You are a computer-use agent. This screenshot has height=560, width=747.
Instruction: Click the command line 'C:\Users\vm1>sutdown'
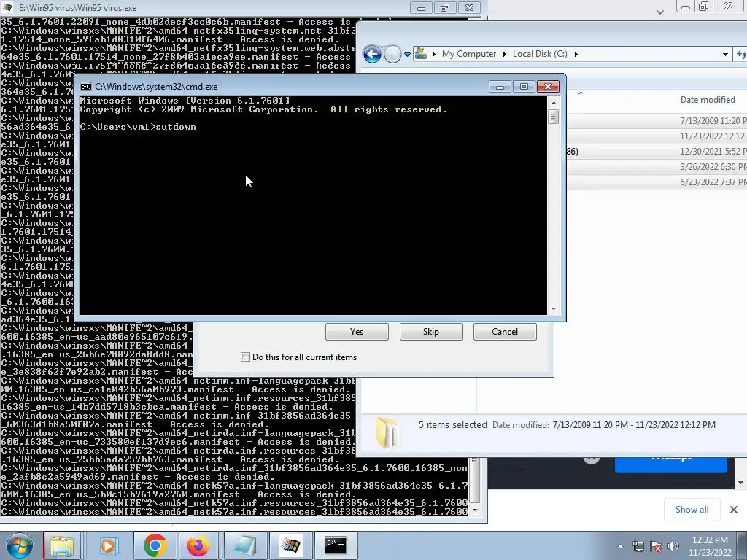tap(138, 127)
